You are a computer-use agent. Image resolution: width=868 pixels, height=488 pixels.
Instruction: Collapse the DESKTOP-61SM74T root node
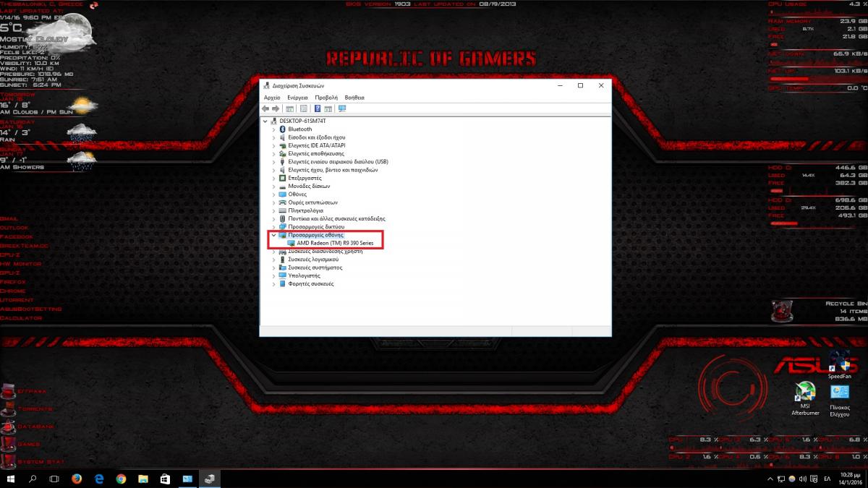(265, 121)
